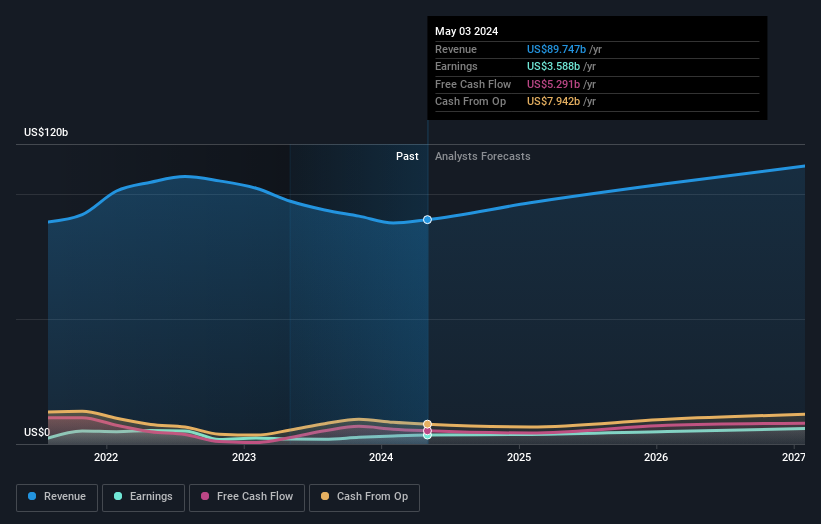This screenshot has height=524, width=821.
Task: Click the pink Free Cash Flow data point
Action: point(427,431)
